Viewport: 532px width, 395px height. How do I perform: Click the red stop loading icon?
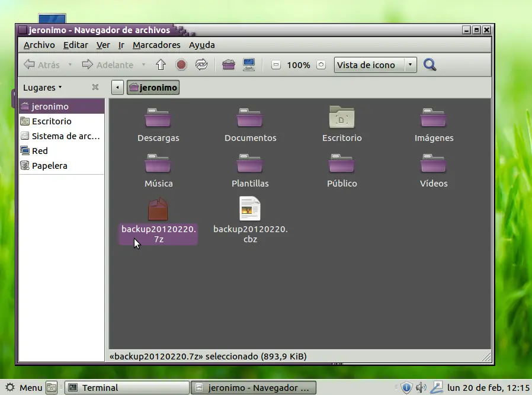pyautogui.click(x=181, y=65)
